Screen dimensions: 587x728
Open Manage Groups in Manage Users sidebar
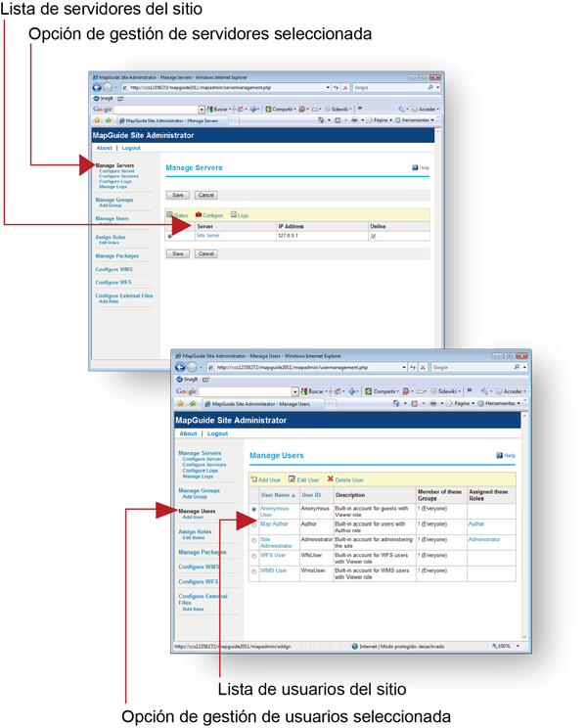(x=199, y=490)
